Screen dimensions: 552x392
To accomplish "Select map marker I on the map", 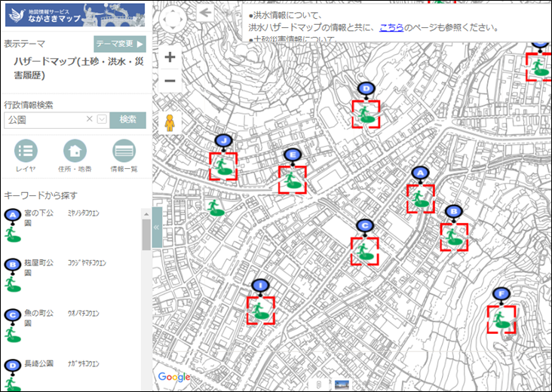I will (260, 310).
